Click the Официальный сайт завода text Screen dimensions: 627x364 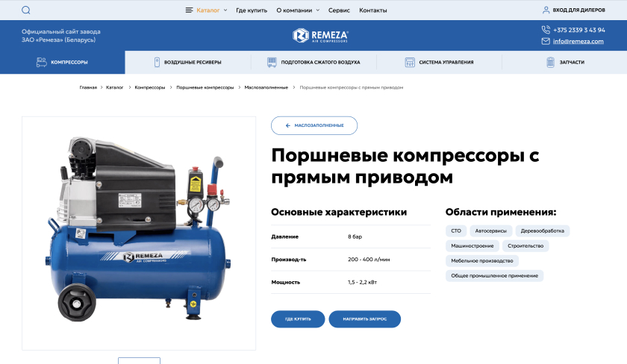(x=60, y=31)
